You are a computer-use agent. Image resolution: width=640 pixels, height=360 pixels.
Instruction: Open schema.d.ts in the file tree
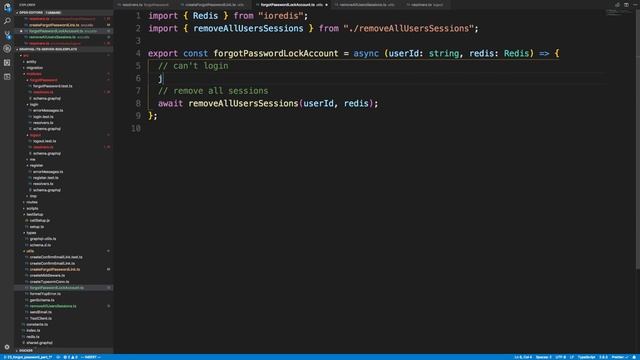pyautogui.click(x=40, y=245)
